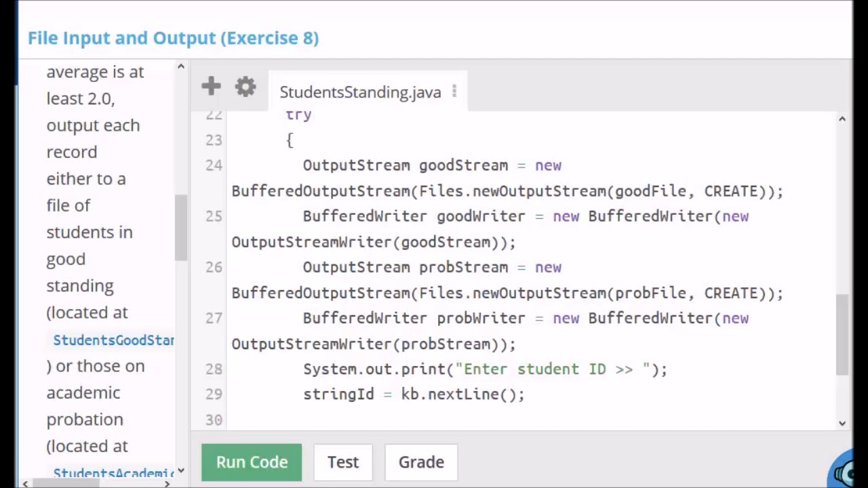Click line number 24 in the gutter
This screenshot has height=488, width=868.
point(214,165)
